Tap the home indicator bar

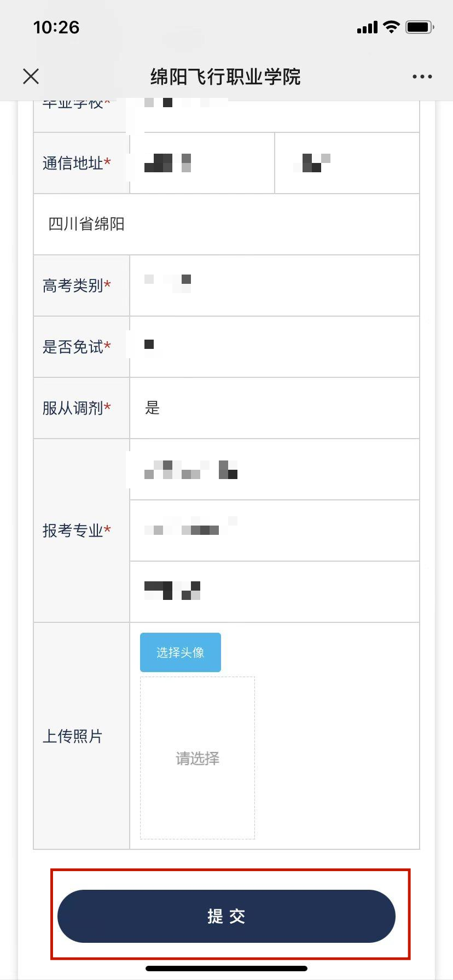pos(226,969)
